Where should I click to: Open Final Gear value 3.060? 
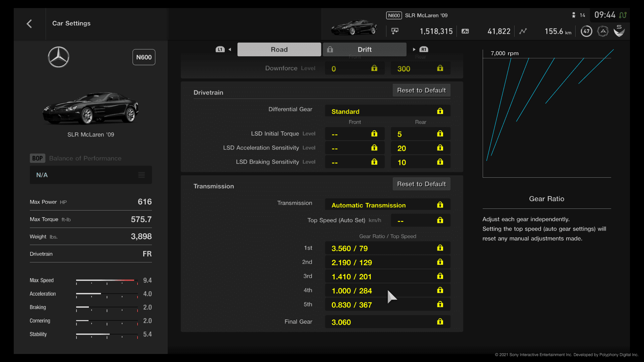coord(387,322)
